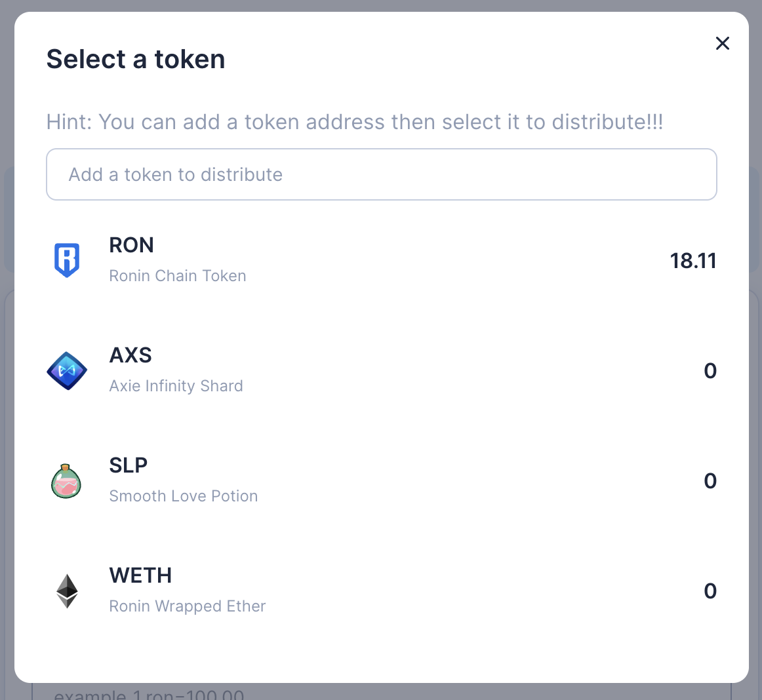Close the Select a token dialog
762x700 pixels.
(x=723, y=43)
